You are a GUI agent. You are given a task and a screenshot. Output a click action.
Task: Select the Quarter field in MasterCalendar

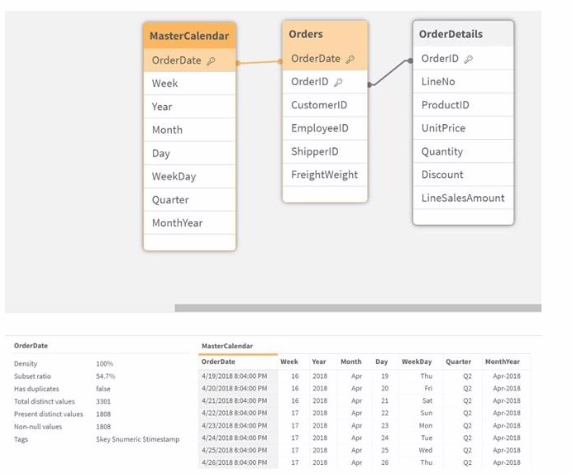coord(190,200)
